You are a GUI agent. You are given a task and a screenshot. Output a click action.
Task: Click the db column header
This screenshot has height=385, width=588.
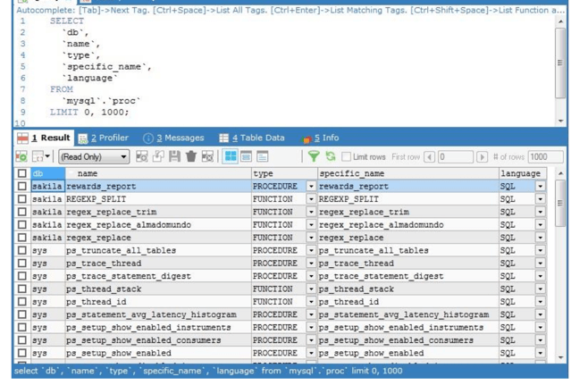(47, 173)
